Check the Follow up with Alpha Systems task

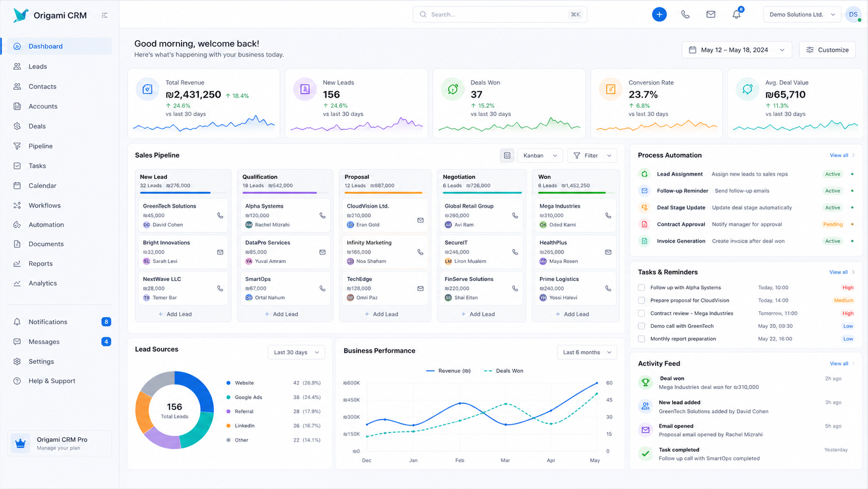tap(642, 287)
